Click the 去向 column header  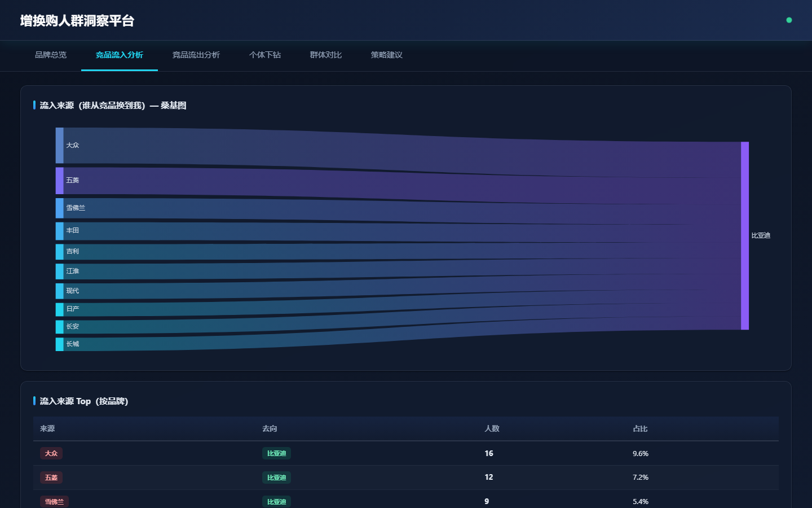click(270, 428)
